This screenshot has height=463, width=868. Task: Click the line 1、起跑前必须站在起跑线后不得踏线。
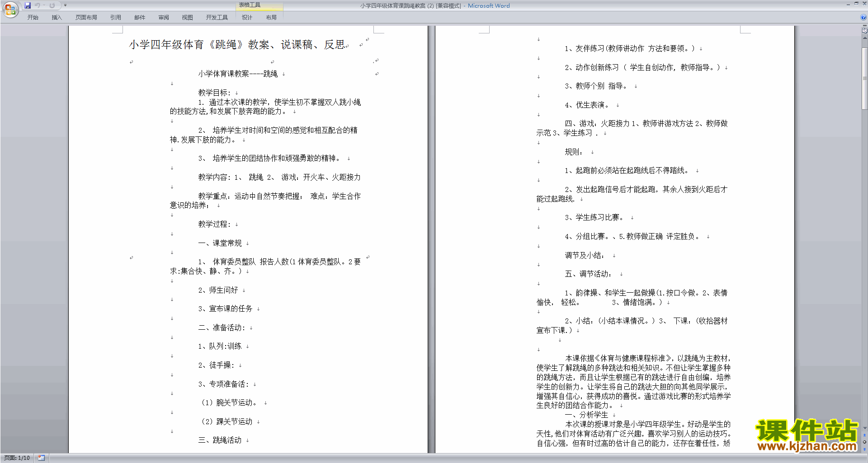click(628, 170)
